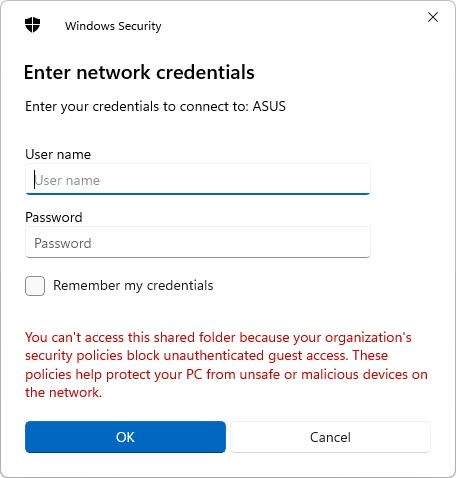Click the ASUS device name in the prompt
This screenshot has height=478, width=456.
(x=269, y=106)
